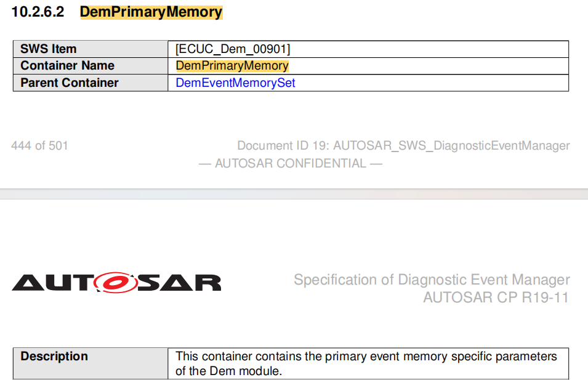This screenshot has height=380, width=588.
Task: Select the Container Name row label
Action: 68,66
